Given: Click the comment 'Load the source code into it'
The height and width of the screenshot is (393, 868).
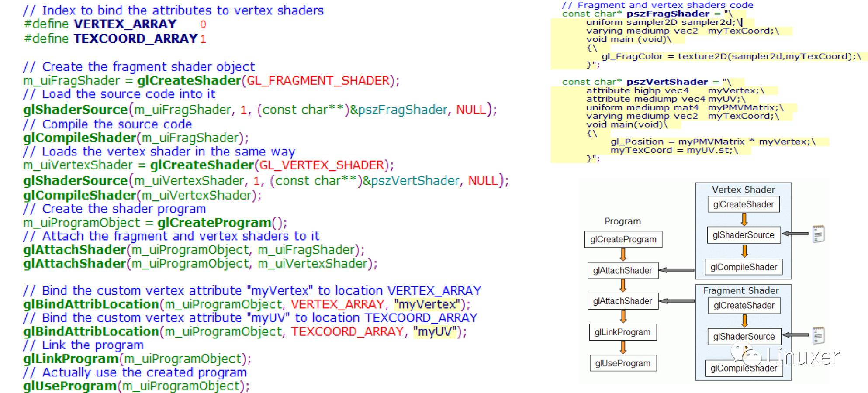Looking at the screenshot, I should [119, 94].
